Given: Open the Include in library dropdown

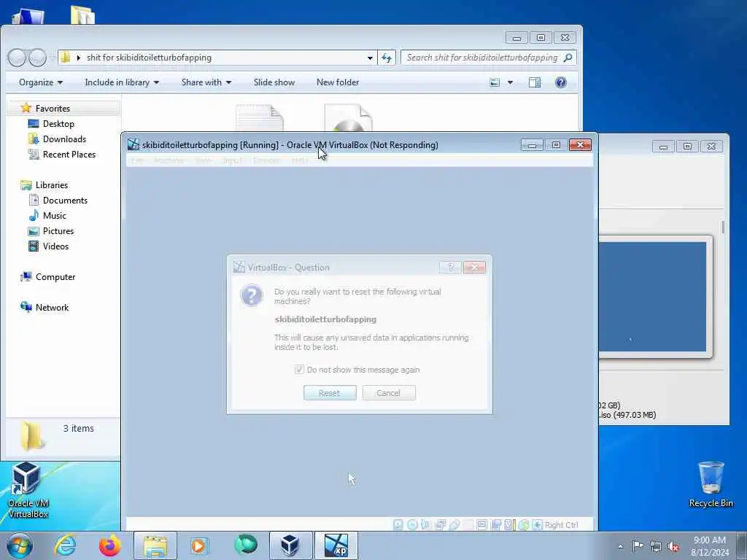Looking at the screenshot, I should pyautogui.click(x=122, y=82).
